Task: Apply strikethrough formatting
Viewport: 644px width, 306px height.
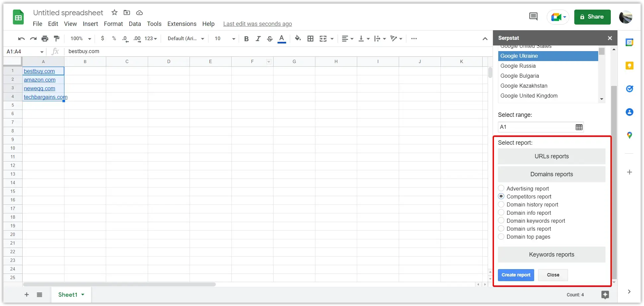Action: click(x=270, y=38)
